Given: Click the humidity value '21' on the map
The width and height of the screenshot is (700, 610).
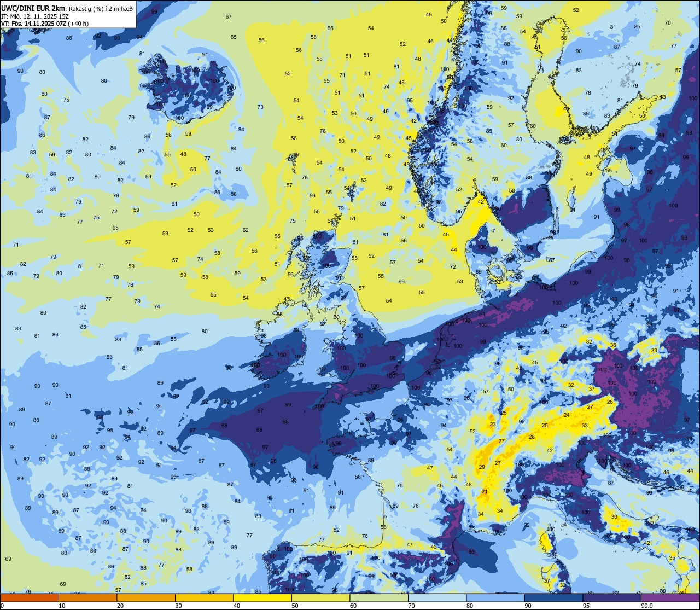Looking at the screenshot, I should click(x=485, y=492).
